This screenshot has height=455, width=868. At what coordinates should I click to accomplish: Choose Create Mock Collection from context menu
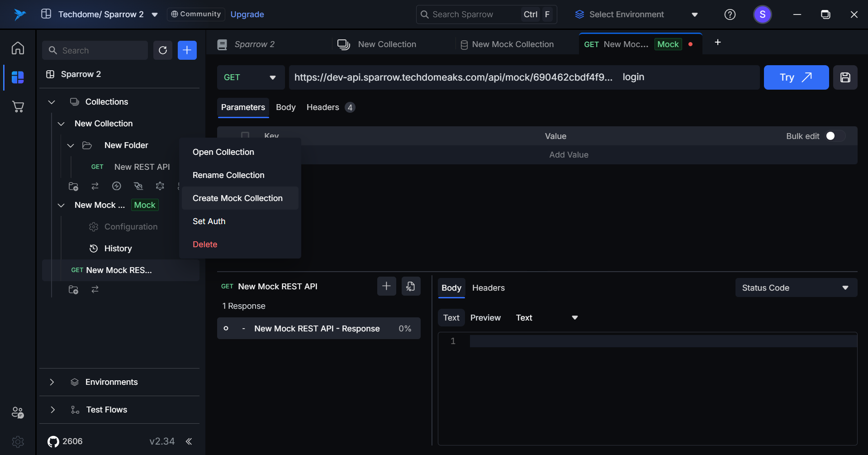point(237,198)
